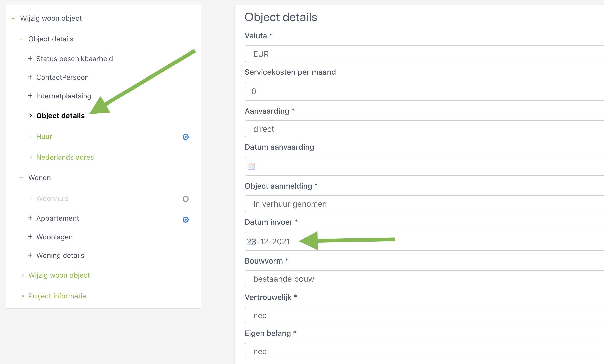Select the Appartement radio button
604x364 pixels.
coord(186,220)
